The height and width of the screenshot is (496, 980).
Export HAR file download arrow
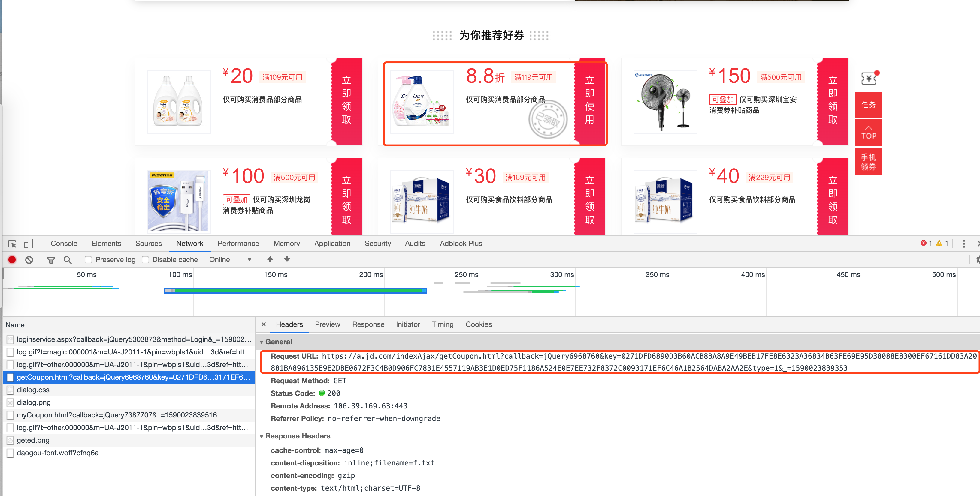(287, 260)
